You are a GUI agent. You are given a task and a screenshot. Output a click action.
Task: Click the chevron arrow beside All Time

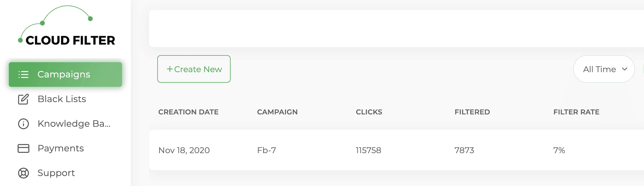pyautogui.click(x=625, y=69)
